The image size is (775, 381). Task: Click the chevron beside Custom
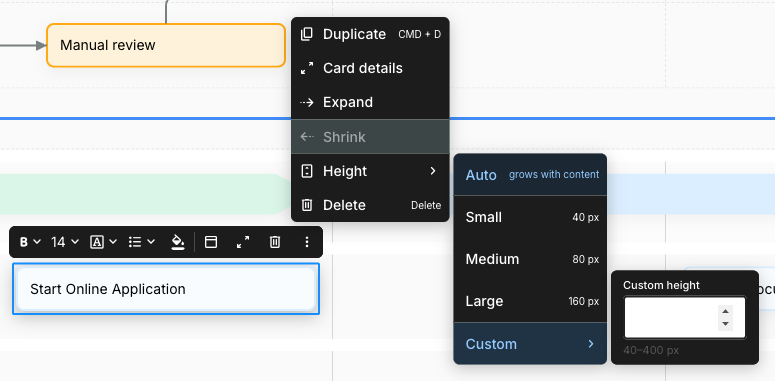(x=591, y=344)
